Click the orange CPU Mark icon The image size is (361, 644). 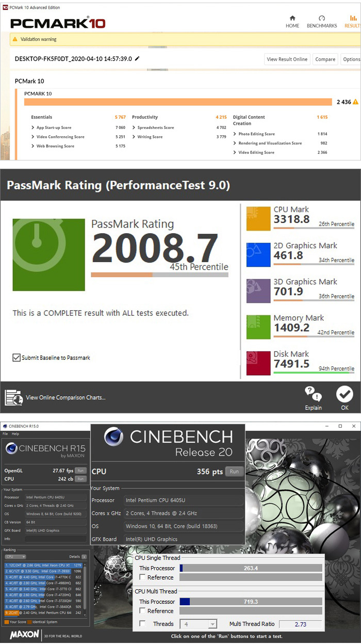[x=258, y=219]
